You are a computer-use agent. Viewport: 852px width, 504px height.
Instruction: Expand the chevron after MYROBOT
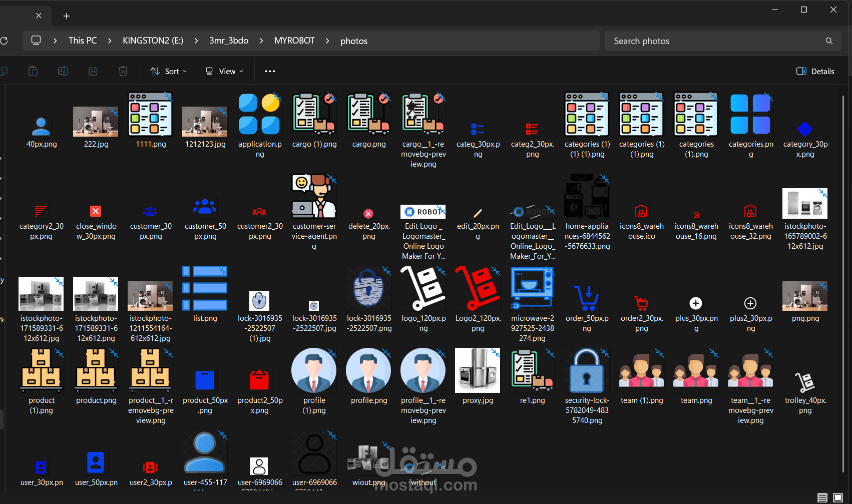(327, 41)
